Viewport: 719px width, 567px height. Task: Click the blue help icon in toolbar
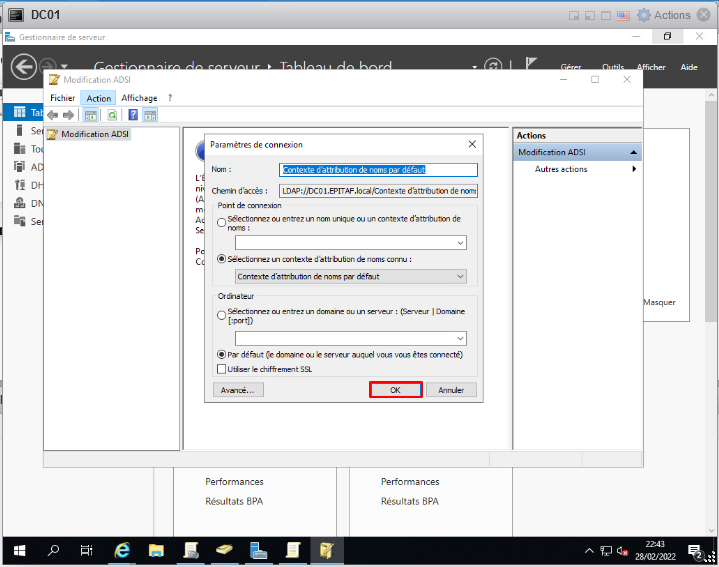(x=133, y=115)
